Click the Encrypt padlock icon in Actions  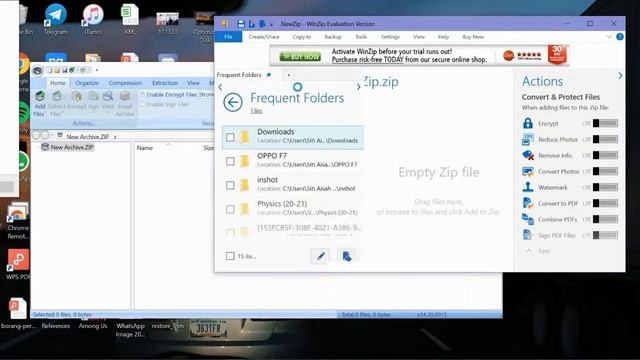point(528,123)
